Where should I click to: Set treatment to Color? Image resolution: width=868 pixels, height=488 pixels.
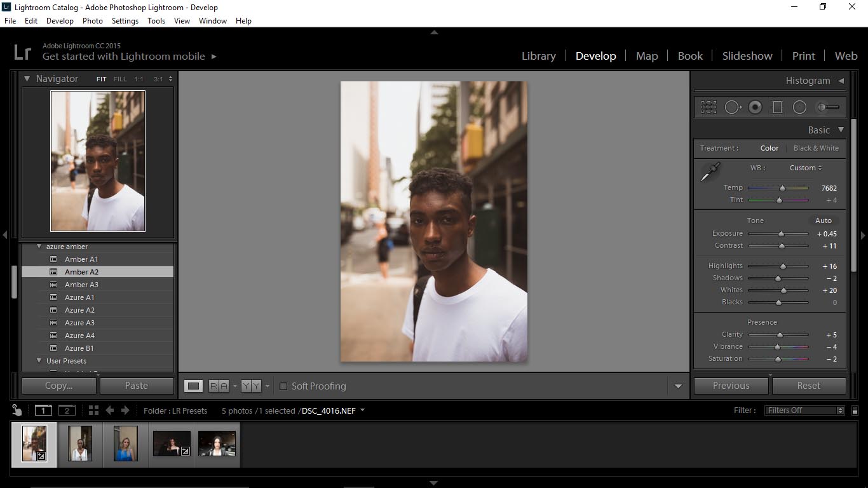[x=769, y=148]
